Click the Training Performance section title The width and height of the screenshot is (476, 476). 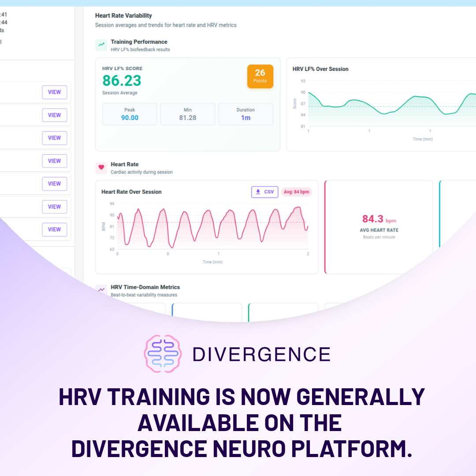[139, 42]
